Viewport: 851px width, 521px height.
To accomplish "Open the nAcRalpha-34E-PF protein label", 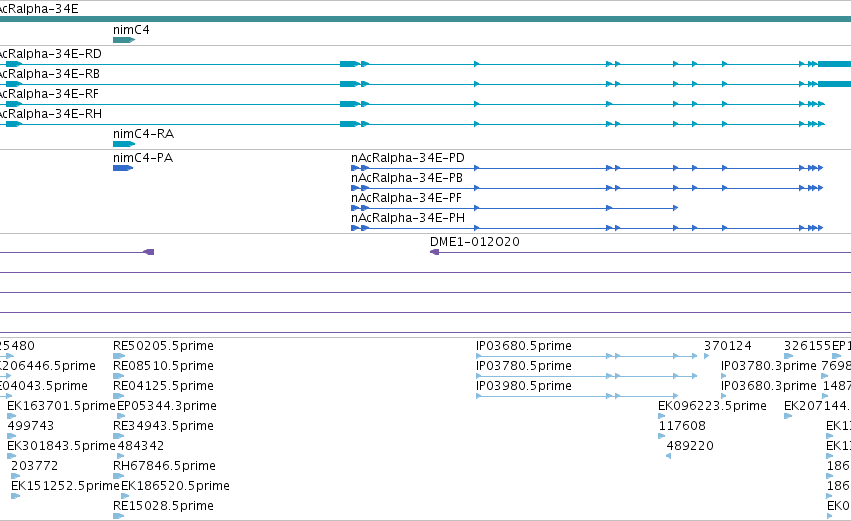I will (406, 198).
